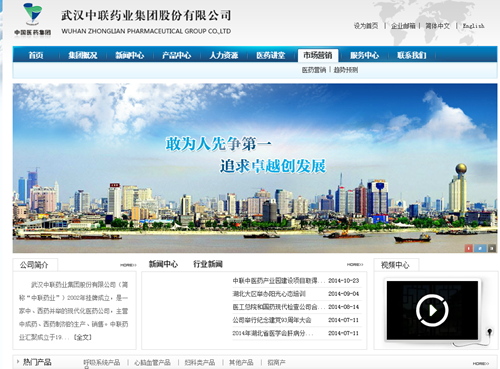Open news 中联中医药产业园建设项目取得
This screenshot has height=369, width=500.
278,281
